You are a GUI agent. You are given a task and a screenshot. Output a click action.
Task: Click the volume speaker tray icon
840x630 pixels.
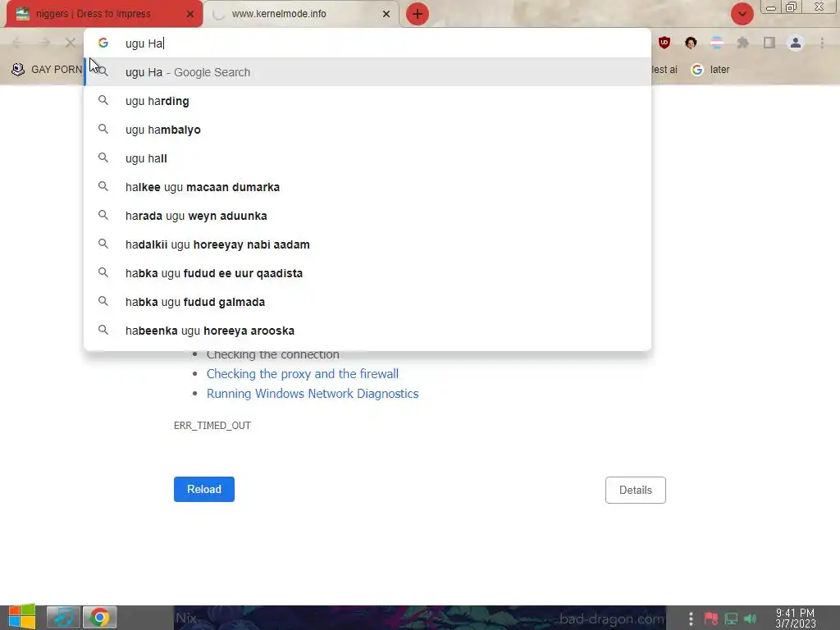(750, 619)
